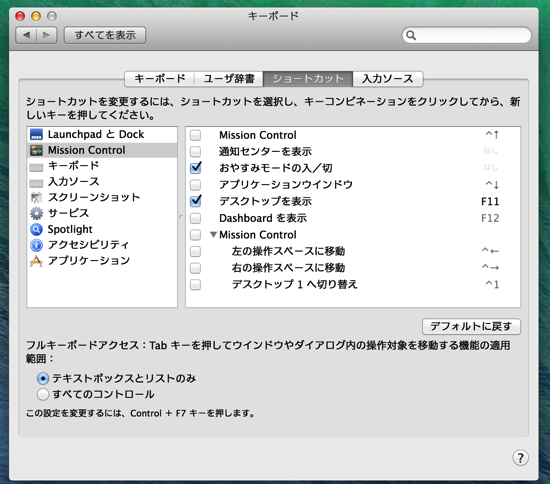Click the Spotlight magnifier icon in sidebar
Screen dimensions: 550x484
pos(36,229)
